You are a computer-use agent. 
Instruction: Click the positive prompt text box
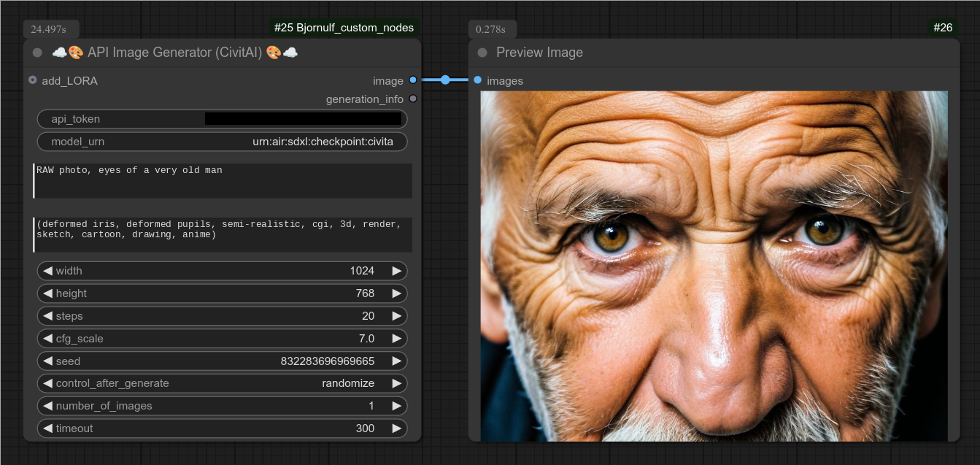223,180
